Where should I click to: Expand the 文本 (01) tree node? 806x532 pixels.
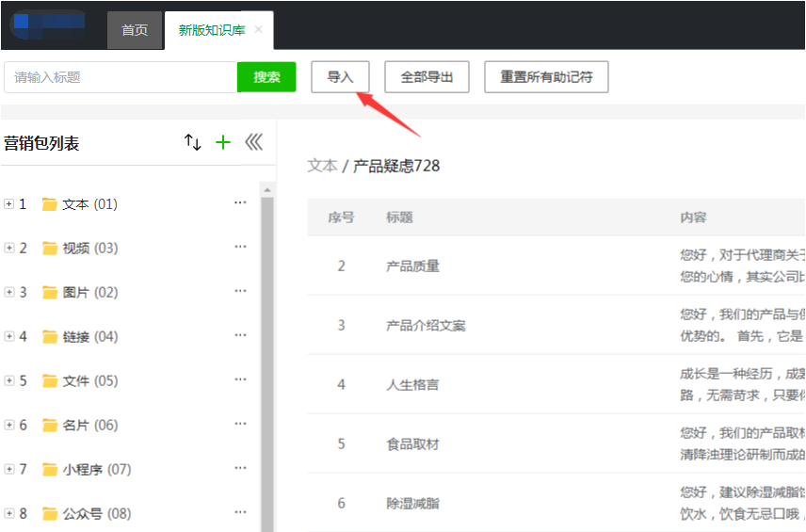coord(9,204)
